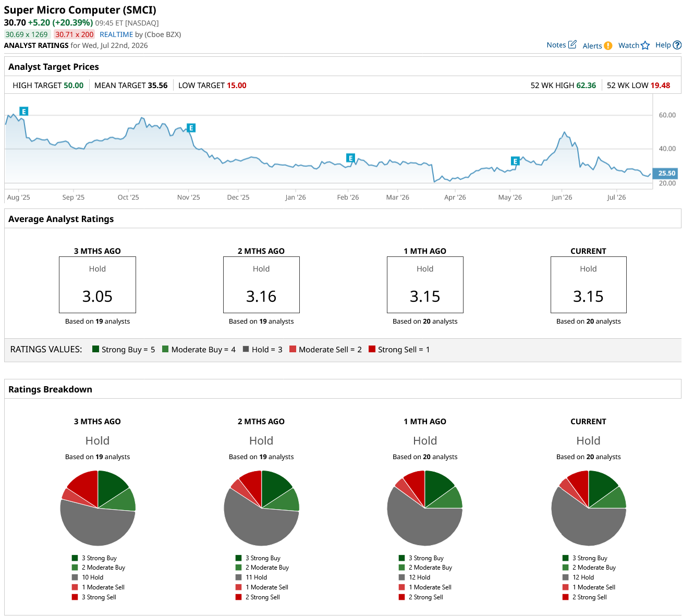Viewport: 682px width, 616px height.
Task: Click the +5.20 (+20.39%) price change
Action: pyautogui.click(x=60, y=22)
